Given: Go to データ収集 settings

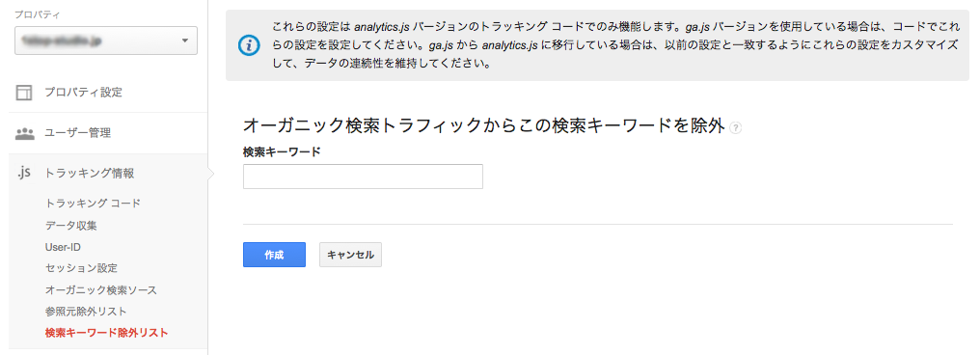Looking at the screenshot, I should [70, 225].
